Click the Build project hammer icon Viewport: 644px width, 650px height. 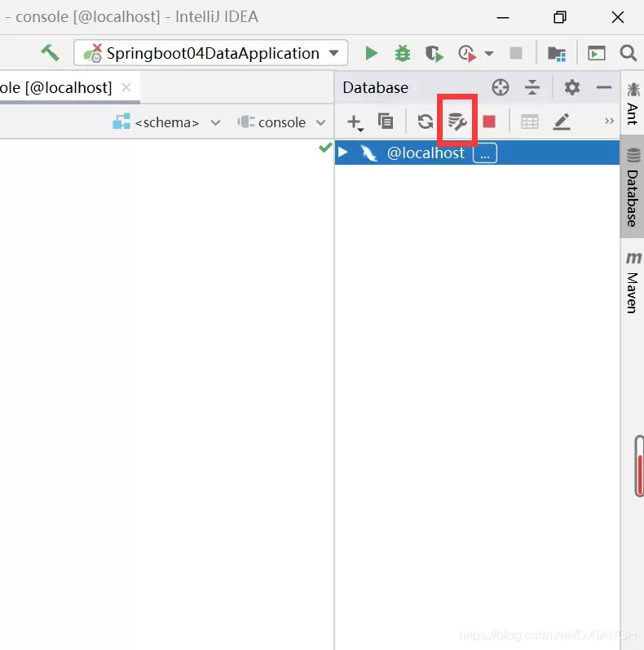pos(51,53)
